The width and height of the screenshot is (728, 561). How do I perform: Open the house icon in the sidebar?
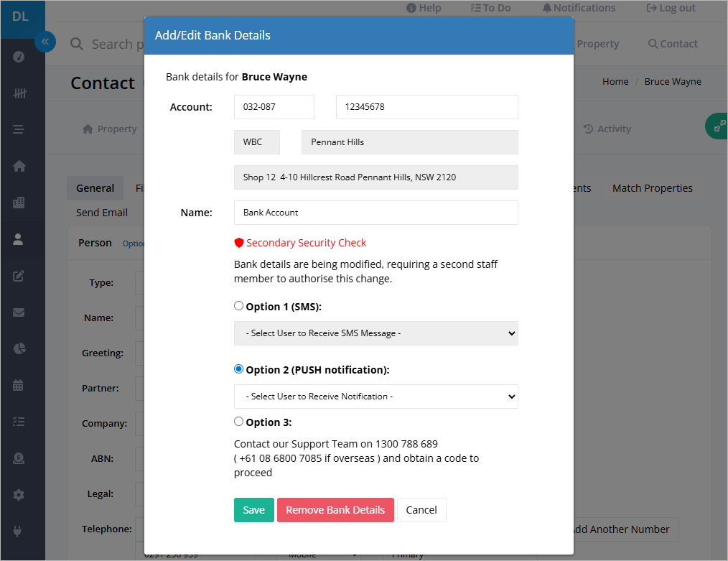pos(19,166)
